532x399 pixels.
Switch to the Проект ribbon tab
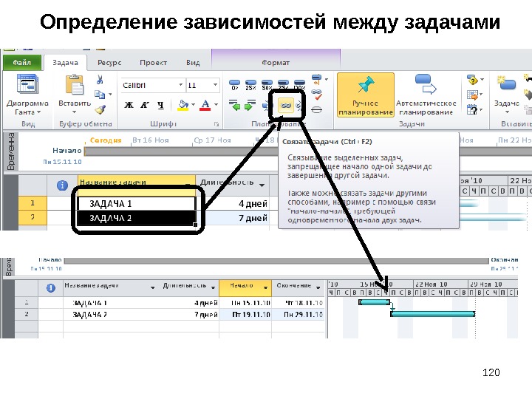pos(154,63)
